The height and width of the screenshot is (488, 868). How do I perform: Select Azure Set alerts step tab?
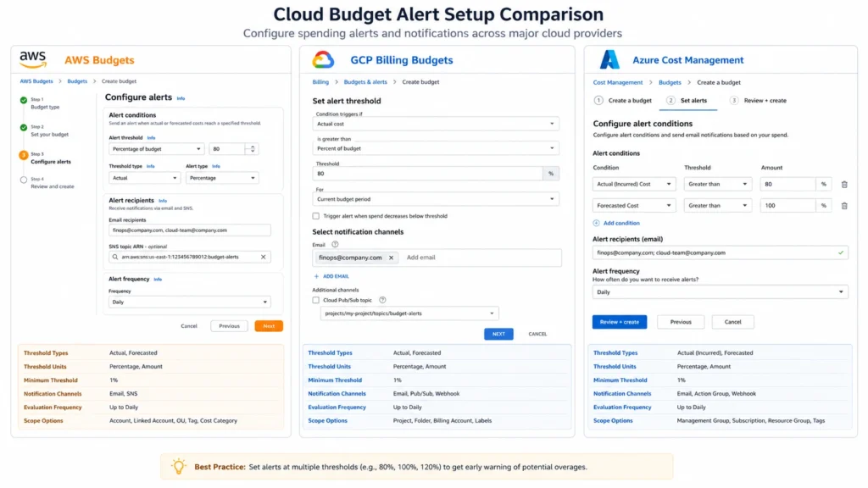687,101
